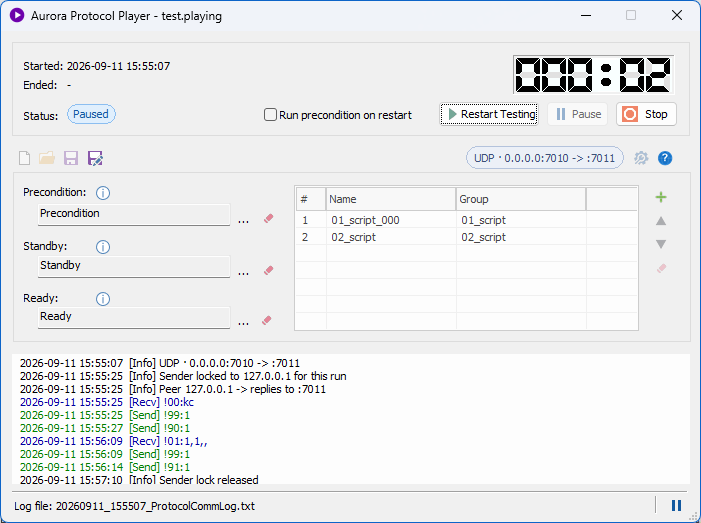
Task: Click the 01_script group cell
Action: (521, 220)
